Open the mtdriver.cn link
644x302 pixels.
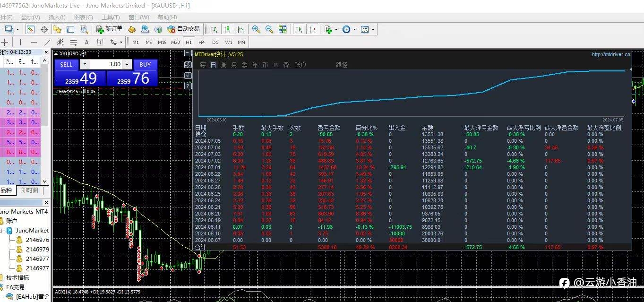pyautogui.click(x=611, y=54)
